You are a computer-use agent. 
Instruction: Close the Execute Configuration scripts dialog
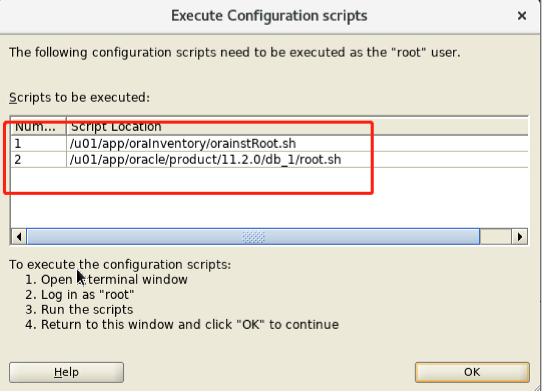[x=522, y=16]
